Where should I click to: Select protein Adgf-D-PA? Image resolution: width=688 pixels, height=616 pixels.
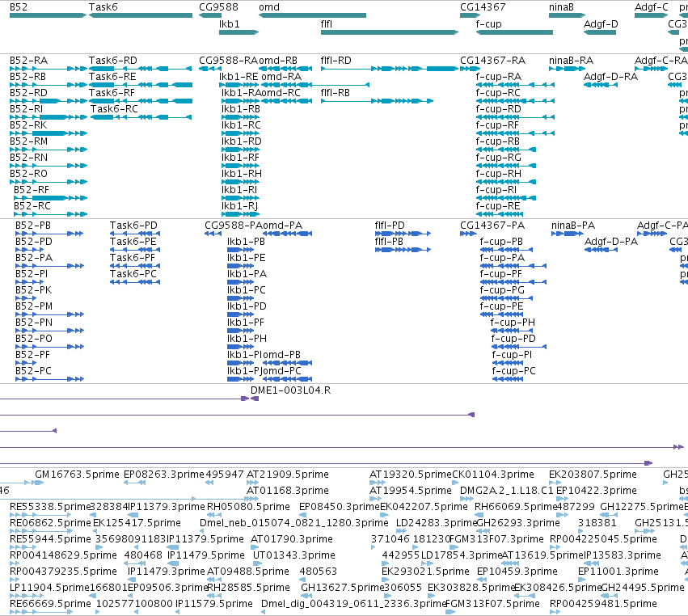coord(611,242)
